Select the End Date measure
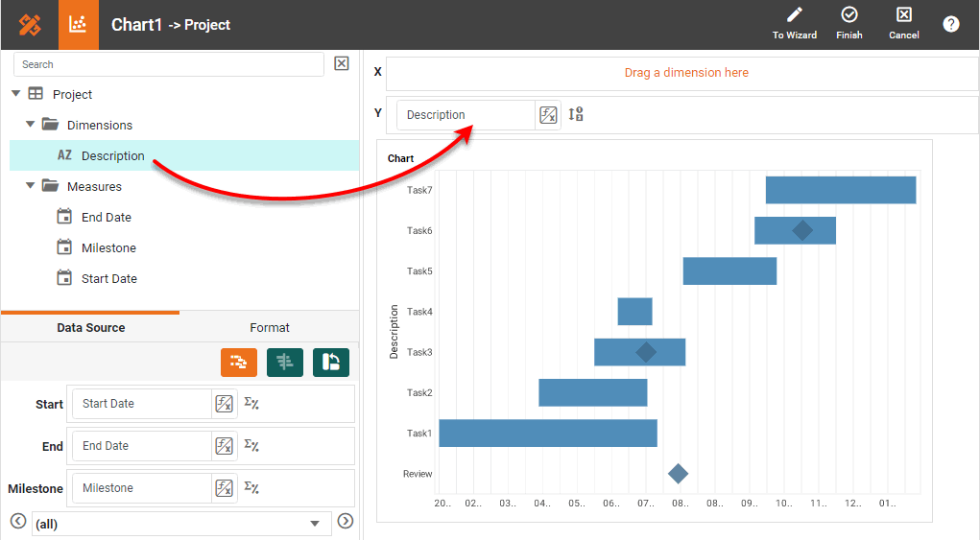This screenshot has width=980, height=540. click(106, 217)
